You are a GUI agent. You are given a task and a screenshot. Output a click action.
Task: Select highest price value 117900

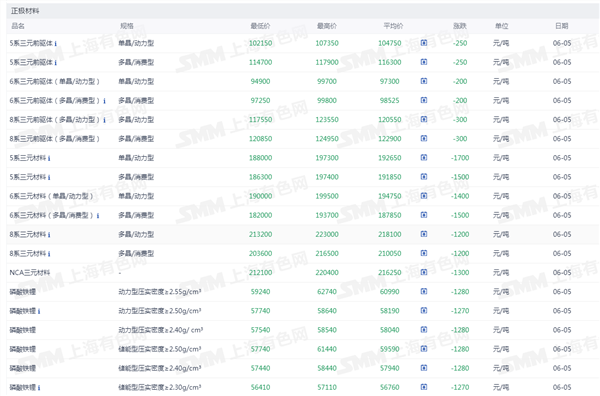point(327,62)
